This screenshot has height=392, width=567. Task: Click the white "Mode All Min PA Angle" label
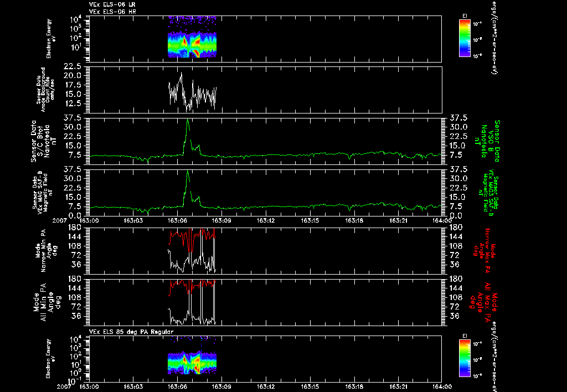pos(47,302)
